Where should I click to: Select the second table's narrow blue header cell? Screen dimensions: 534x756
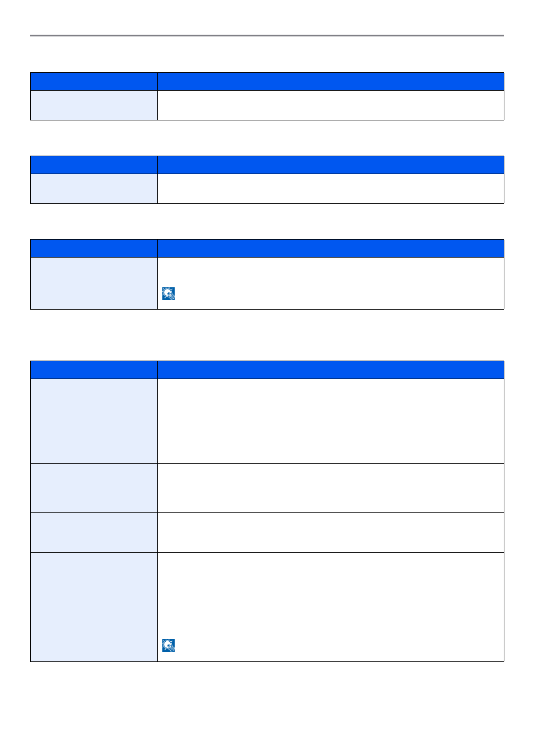[94, 165]
